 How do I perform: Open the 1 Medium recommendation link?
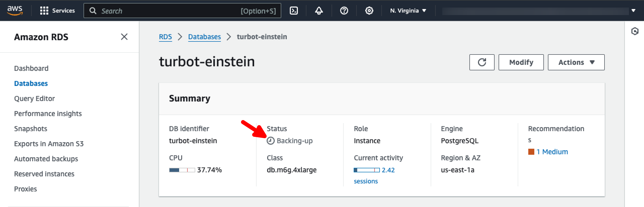click(552, 152)
